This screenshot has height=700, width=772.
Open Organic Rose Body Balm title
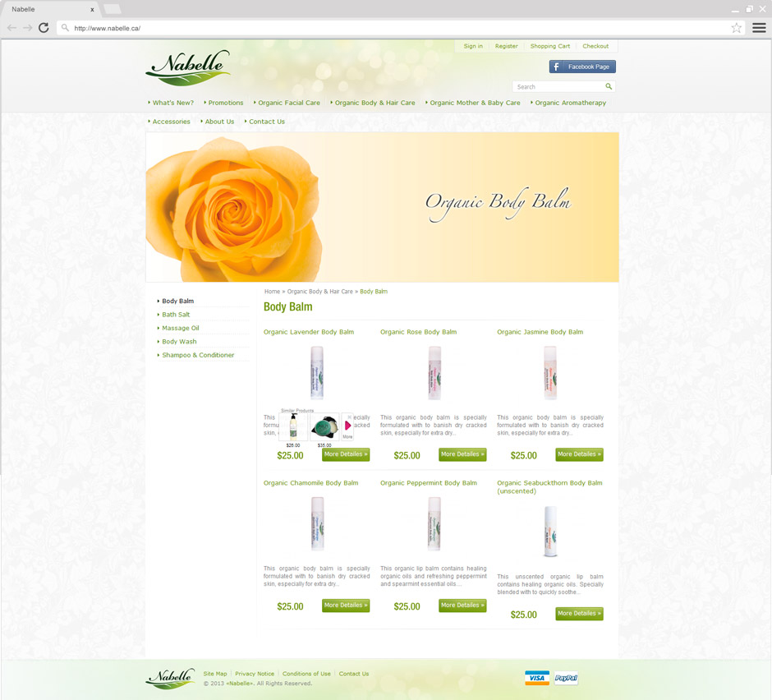[x=418, y=332]
